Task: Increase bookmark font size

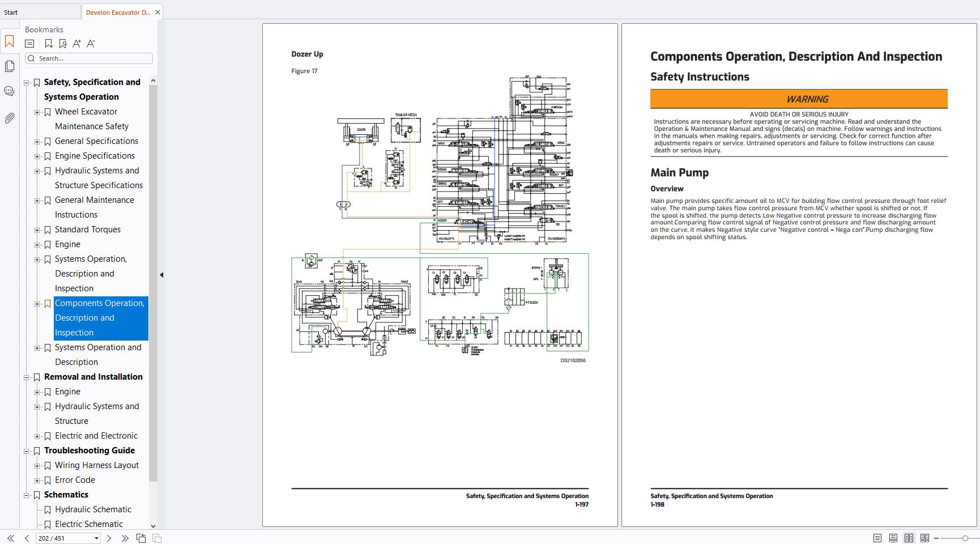Action: tap(77, 44)
